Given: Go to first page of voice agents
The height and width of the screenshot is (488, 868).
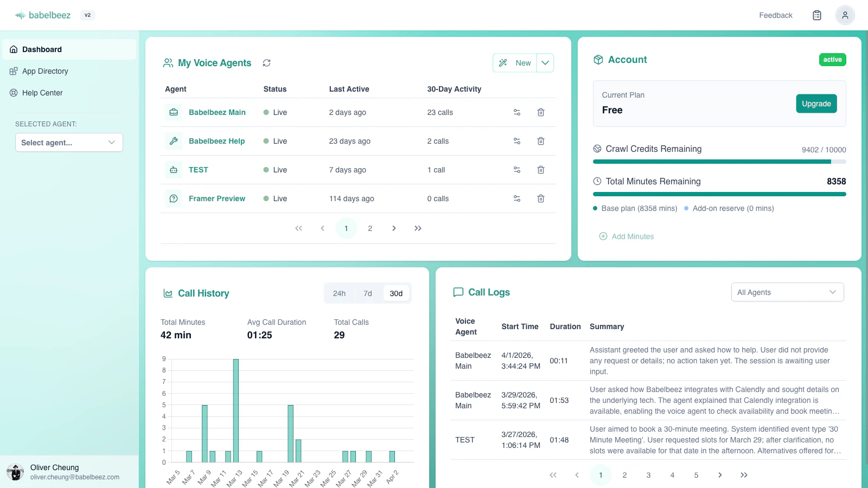Looking at the screenshot, I should [298, 228].
